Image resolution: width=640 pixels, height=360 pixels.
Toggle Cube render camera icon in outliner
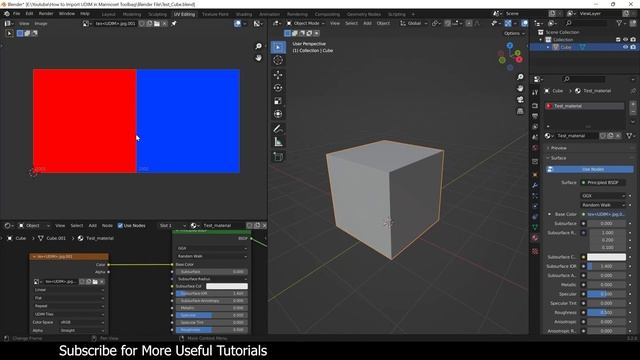click(633, 47)
